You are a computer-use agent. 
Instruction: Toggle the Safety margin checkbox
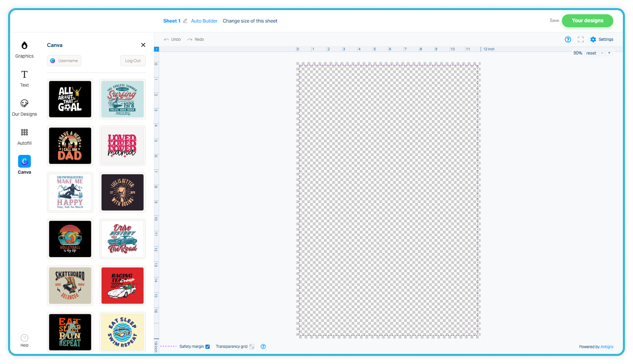click(x=208, y=347)
